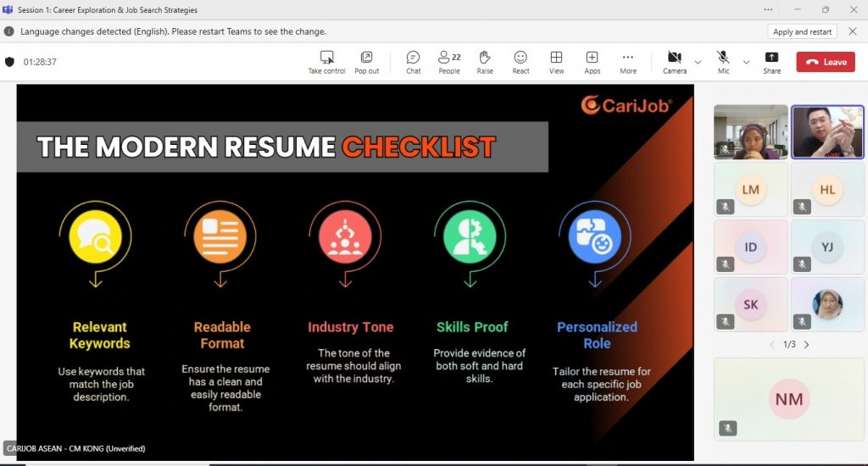Click the muted mic icon on ID tile
Screen dimensions: 868x466
[x=726, y=264]
